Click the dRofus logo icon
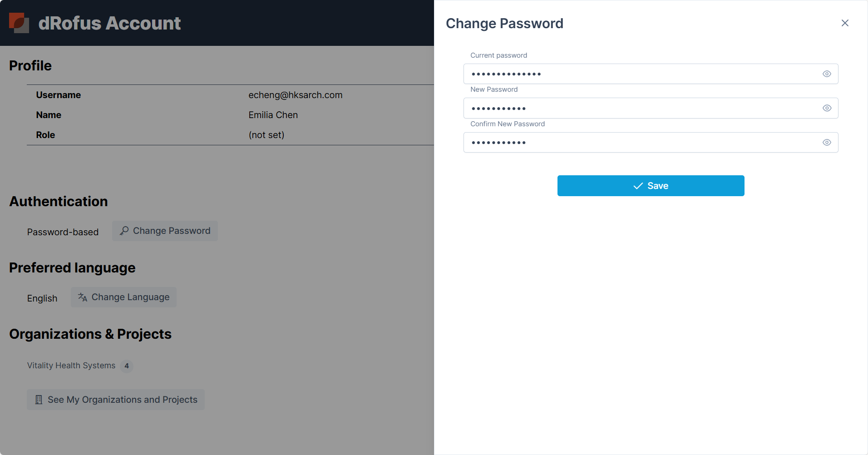The image size is (868, 455). pos(19,23)
